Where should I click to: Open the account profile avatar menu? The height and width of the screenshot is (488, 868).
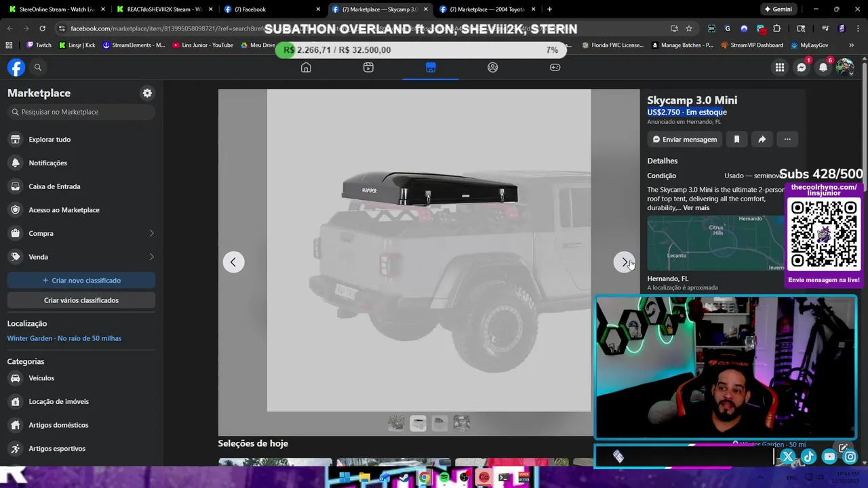(845, 67)
